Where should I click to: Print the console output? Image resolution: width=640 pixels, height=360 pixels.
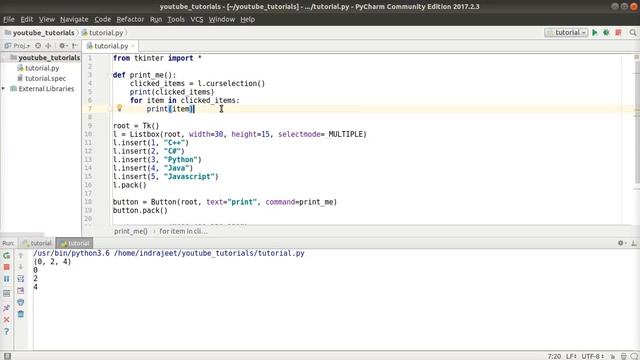tap(21, 302)
